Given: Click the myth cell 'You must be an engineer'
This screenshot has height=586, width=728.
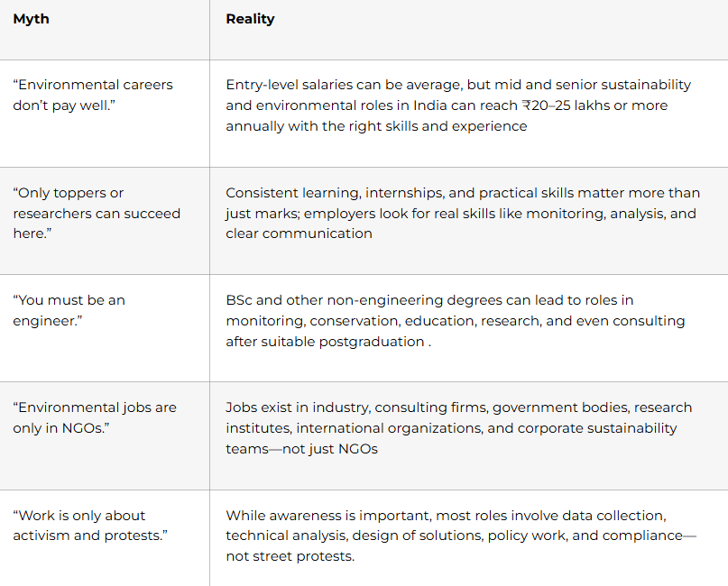Looking at the screenshot, I should pyautogui.click(x=69, y=310).
